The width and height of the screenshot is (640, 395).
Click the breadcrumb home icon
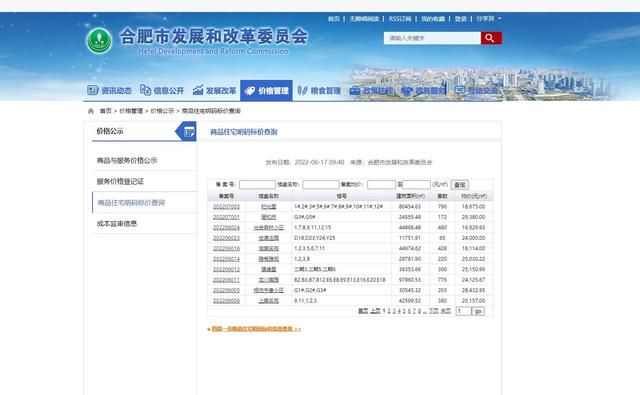(x=91, y=111)
